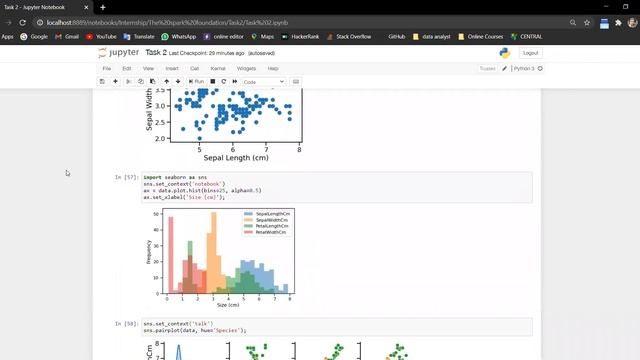Select the In [58] pairplot code cell
Image resolution: width=640 pixels, height=360 pixels.
point(337,327)
